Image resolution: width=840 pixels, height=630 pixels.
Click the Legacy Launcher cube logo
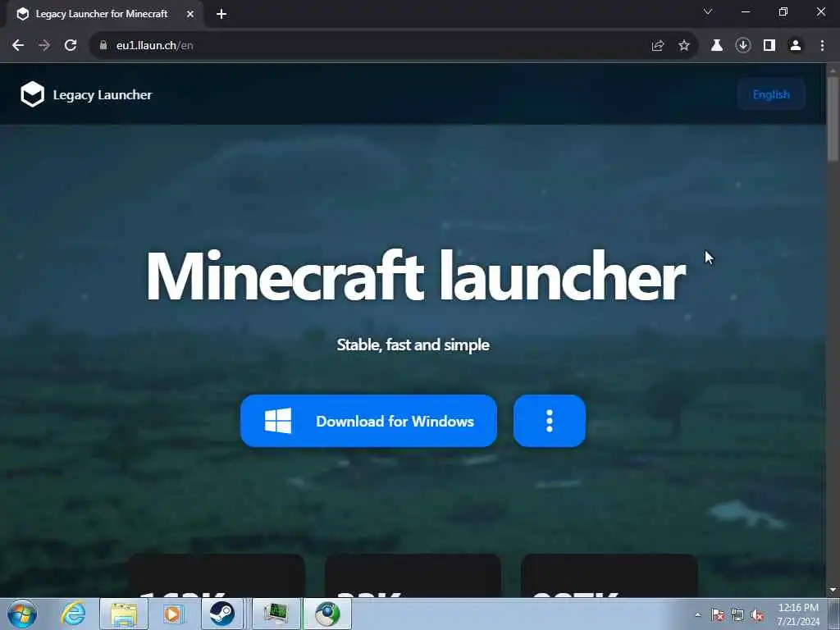click(x=32, y=94)
